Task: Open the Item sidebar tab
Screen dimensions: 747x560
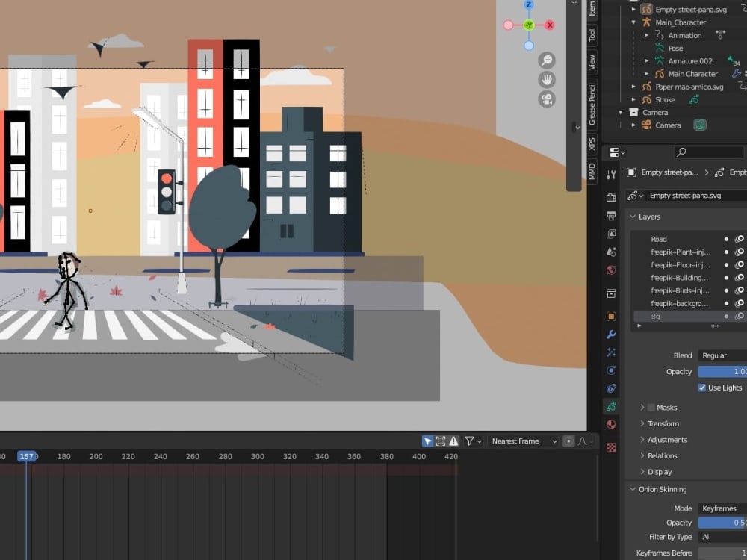Action: [x=592, y=8]
